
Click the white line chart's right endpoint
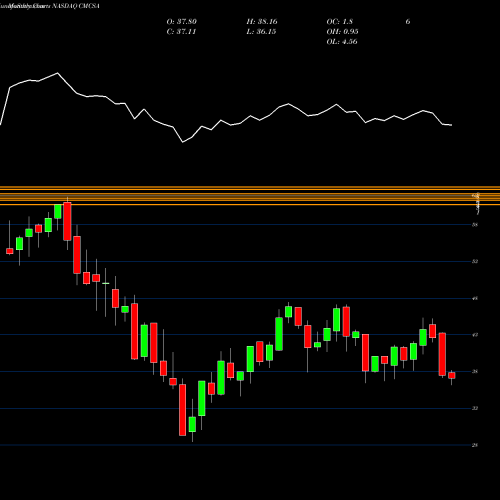coord(452,125)
